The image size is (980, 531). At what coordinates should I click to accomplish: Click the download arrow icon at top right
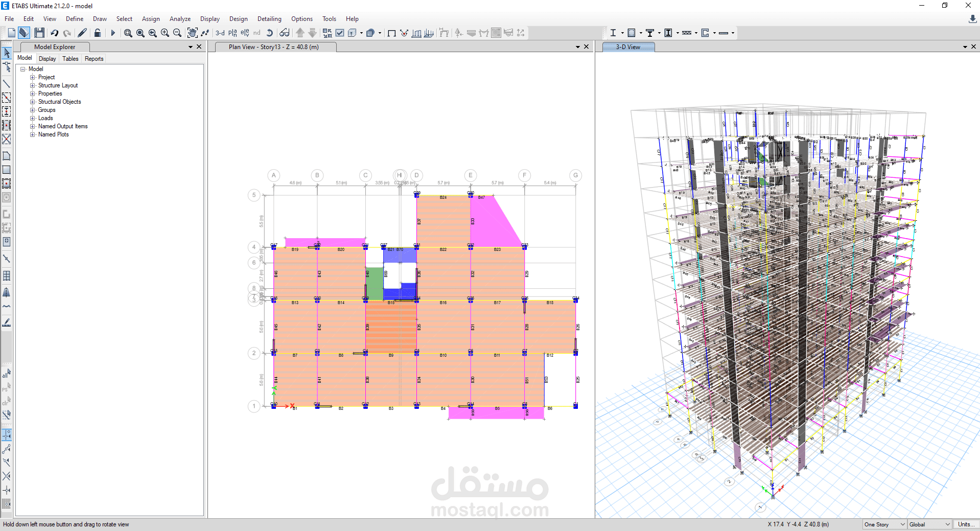click(x=973, y=19)
